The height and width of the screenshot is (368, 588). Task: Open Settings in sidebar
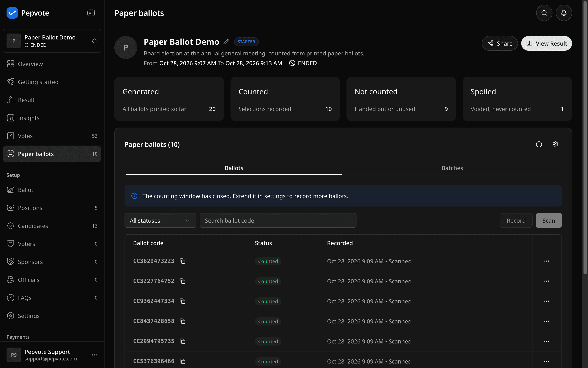tap(52, 316)
